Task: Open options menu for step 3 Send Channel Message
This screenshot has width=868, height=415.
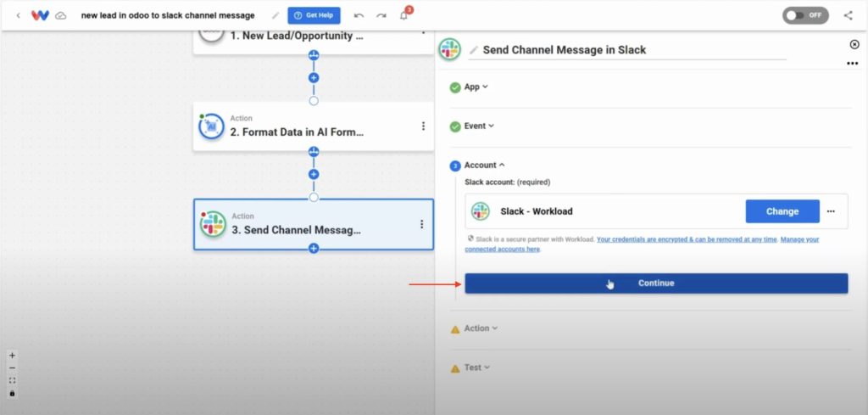Action: pos(422,224)
